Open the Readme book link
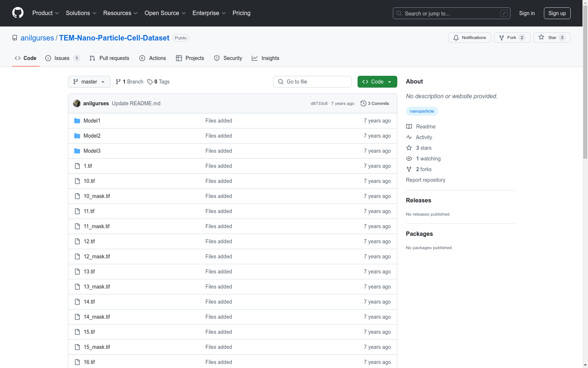Viewport: 588px width, 368px height. pos(426,127)
